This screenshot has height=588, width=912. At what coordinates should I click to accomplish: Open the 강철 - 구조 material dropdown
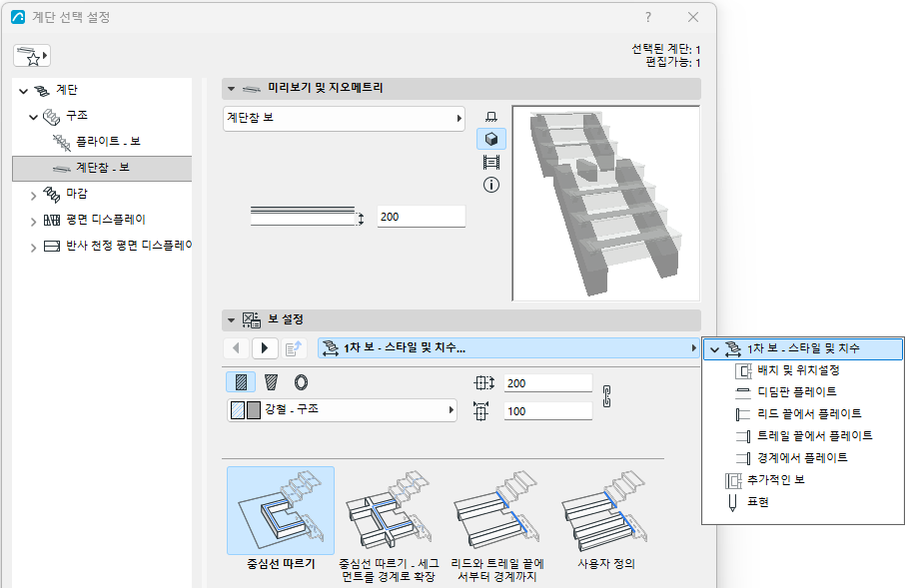(342, 409)
